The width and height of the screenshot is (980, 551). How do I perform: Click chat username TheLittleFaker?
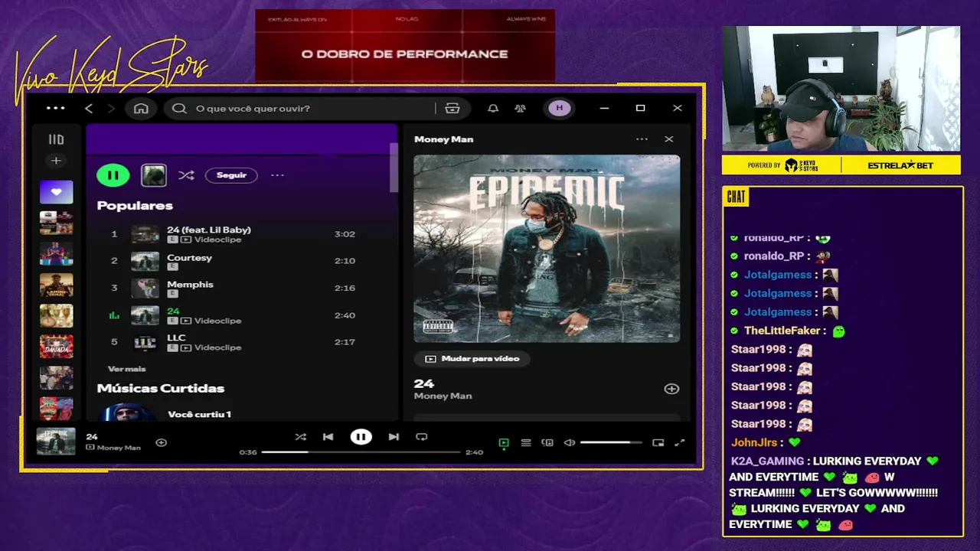point(782,331)
